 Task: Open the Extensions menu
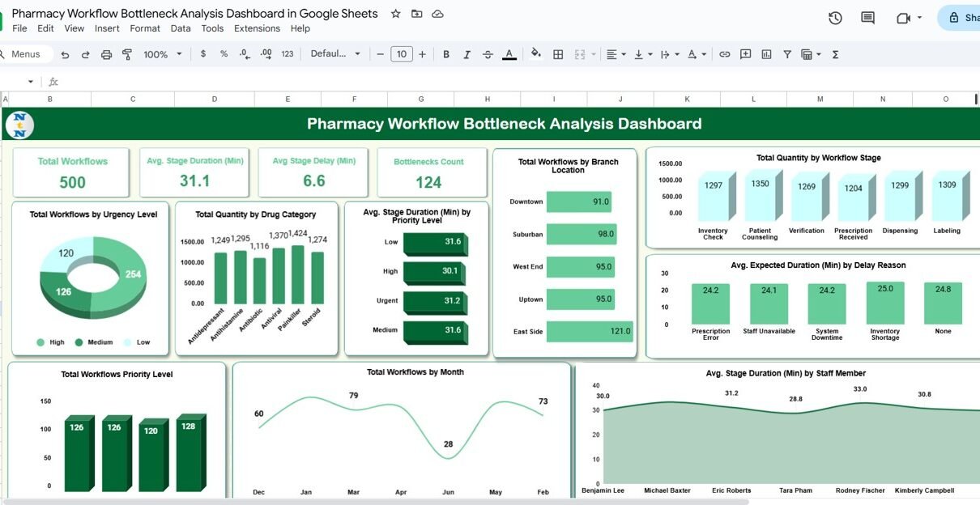click(x=257, y=28)
